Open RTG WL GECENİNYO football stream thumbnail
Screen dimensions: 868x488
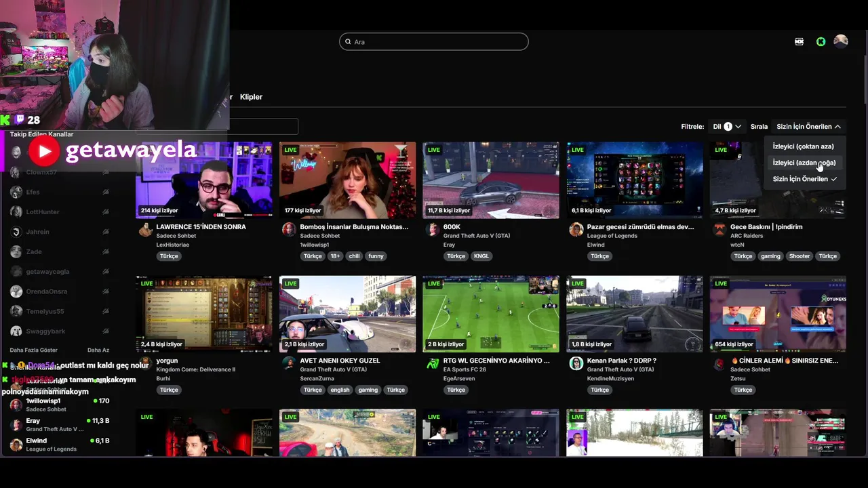[x=491, y=314]
